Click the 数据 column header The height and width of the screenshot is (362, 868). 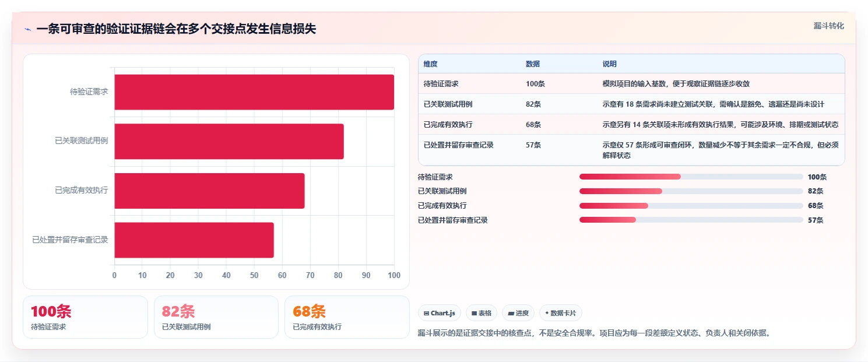tap(533, 64)
